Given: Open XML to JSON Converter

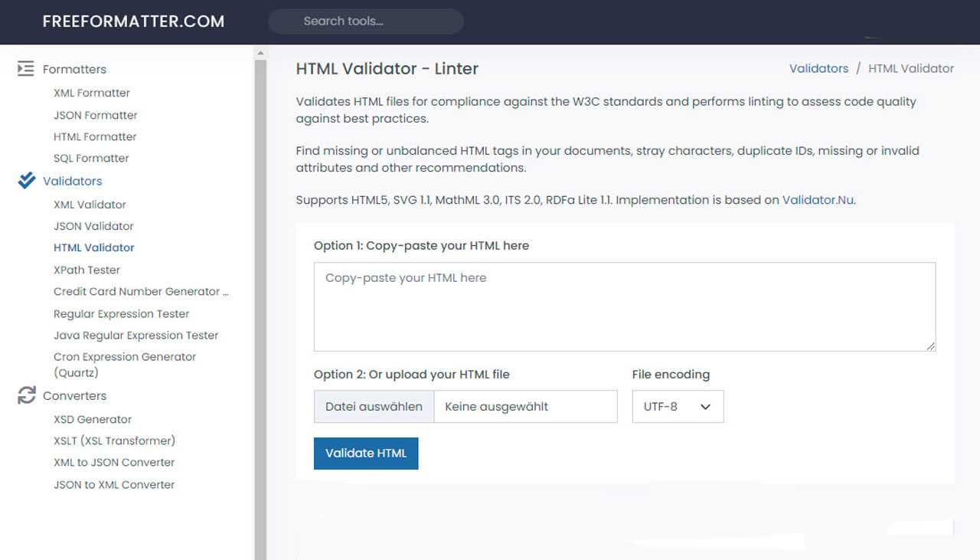Looking at the screenshot, I should 114,462.
